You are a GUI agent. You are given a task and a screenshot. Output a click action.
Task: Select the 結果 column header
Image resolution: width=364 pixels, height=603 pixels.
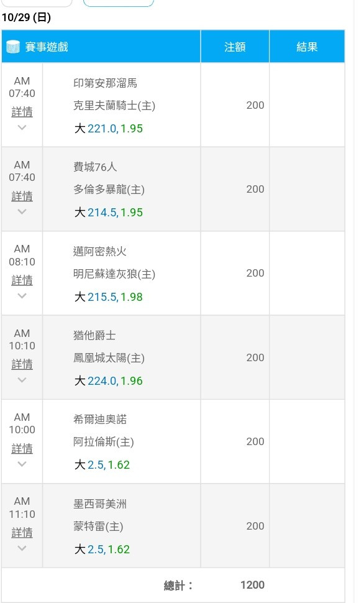[307, 47]
